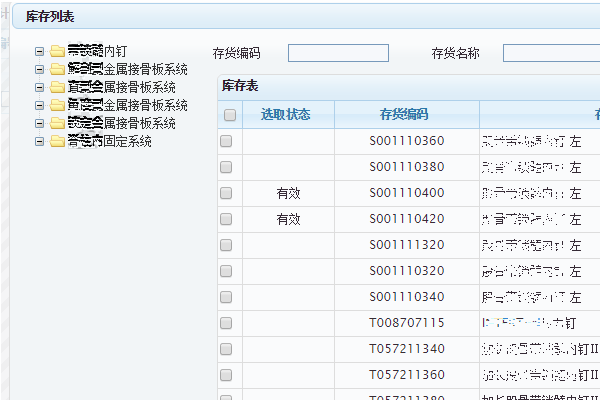Click the cell T057211360
The height and width of the screenshot is (400, 600).
(x=407, y=375)
